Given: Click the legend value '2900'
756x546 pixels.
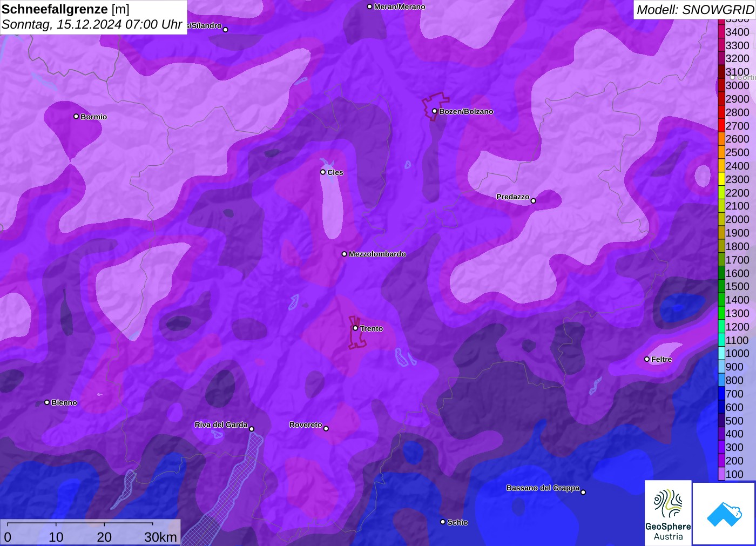Looking at the screenshot, I should tap(738, 99).
